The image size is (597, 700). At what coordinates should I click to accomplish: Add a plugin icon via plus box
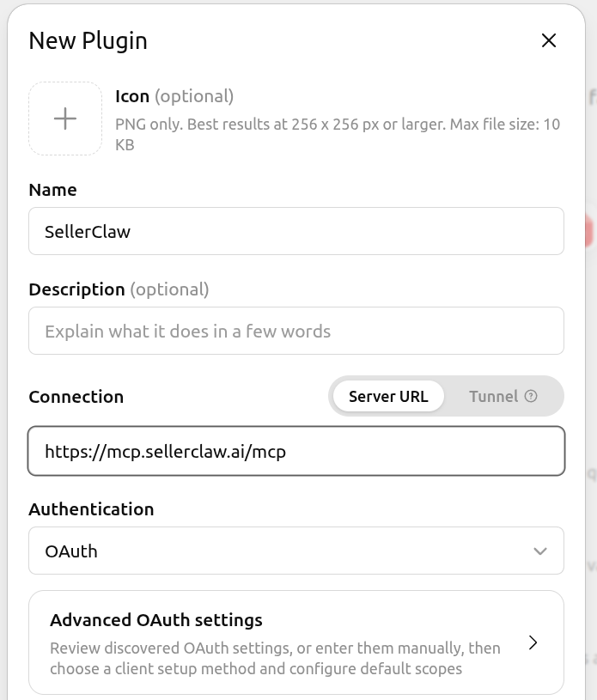(x=65, y=119)
